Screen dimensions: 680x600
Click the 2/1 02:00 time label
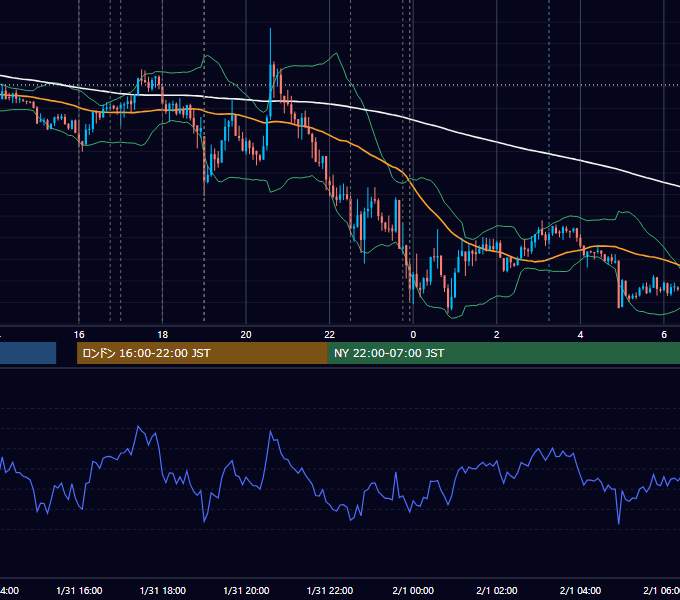pos(497,590)
